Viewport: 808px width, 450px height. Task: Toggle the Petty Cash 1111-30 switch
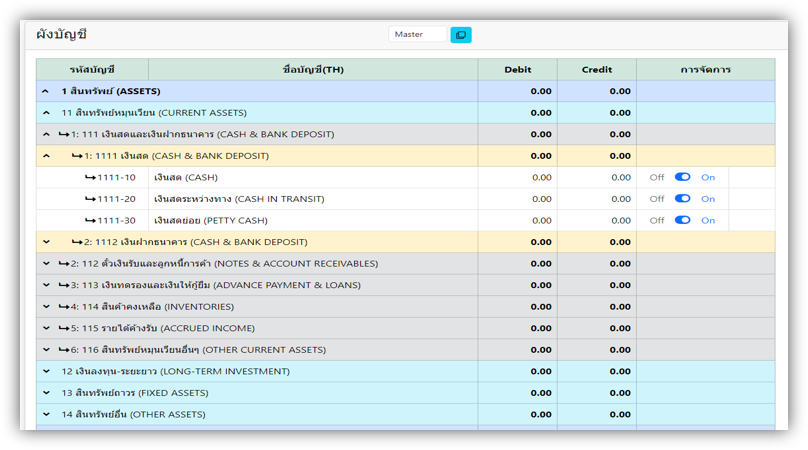click(x=682, y=220)
